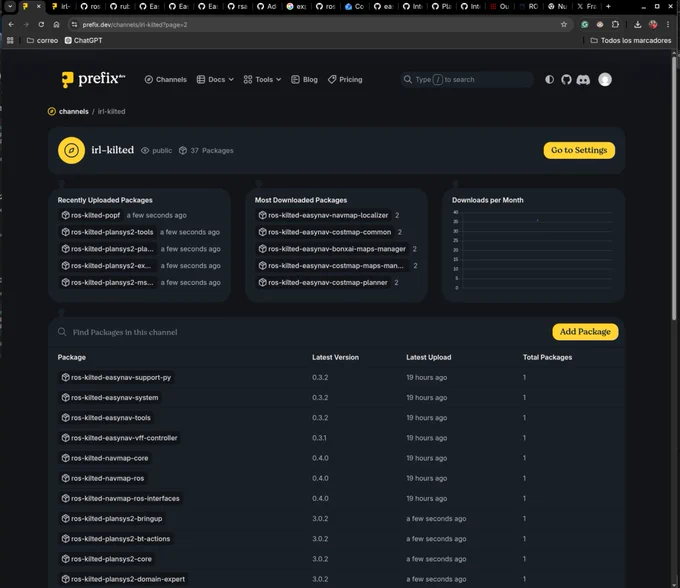
Task: Open the user avatar menu
Action: [x=605, y=79]
